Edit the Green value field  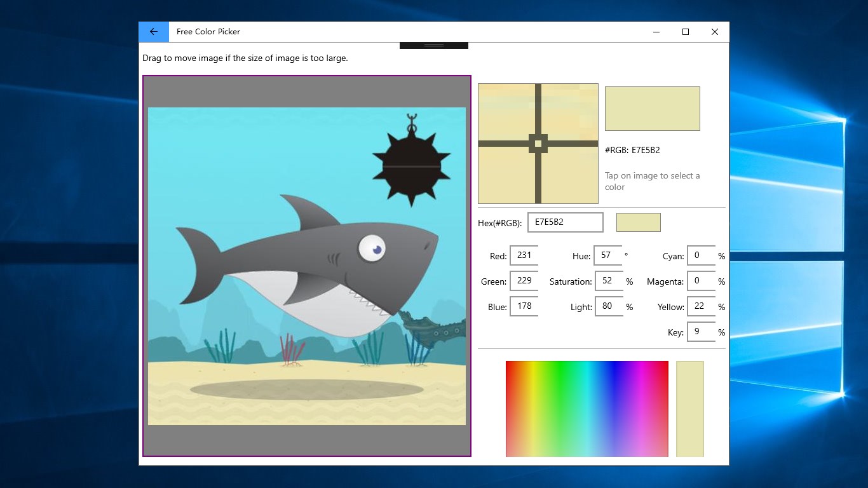[524, 281]
